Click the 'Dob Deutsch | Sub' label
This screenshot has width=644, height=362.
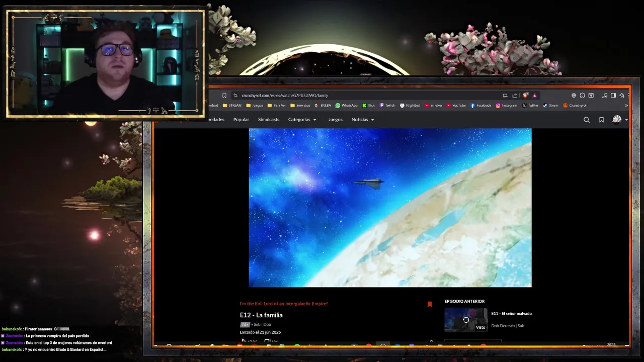pyautogui.click(x=508, y=326)
